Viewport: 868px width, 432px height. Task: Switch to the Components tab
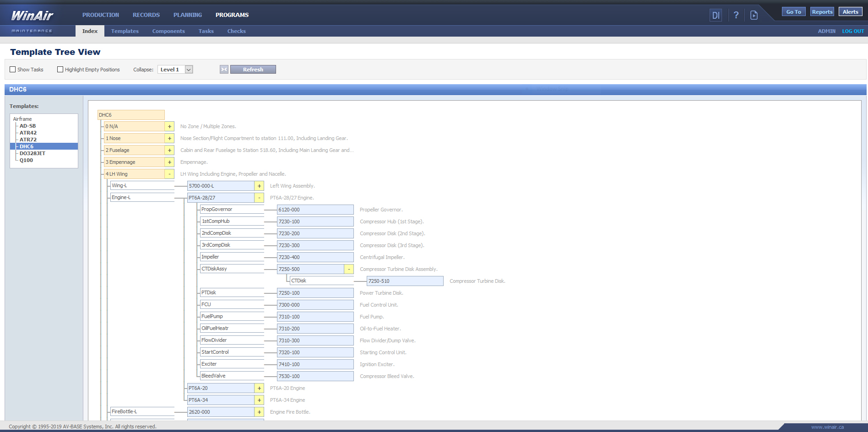click(168, 31)
